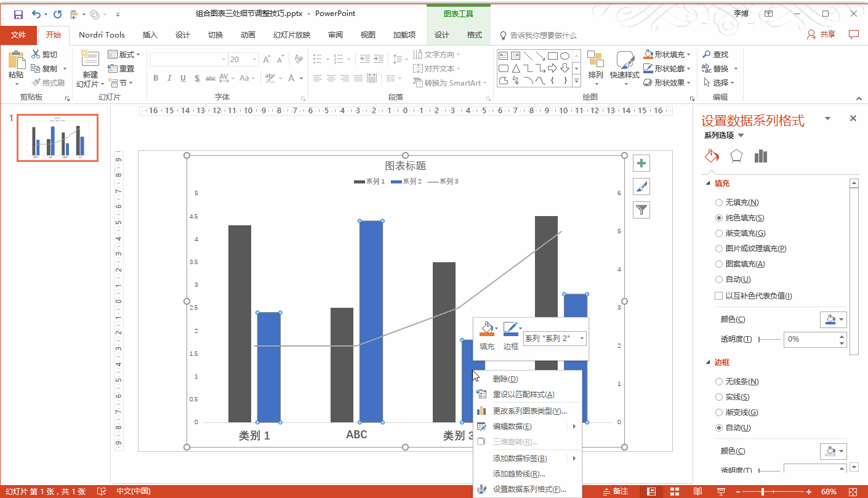Choose 添加趋势线 from context menu
868x498 pixels.
coord(527,474)
